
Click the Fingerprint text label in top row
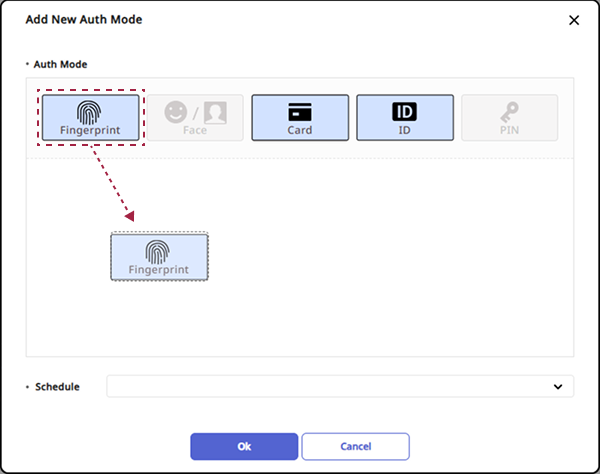(91, 130)
